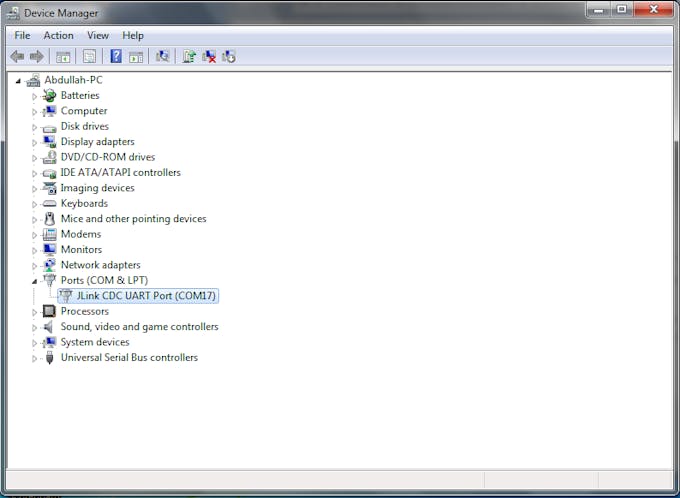Expand the Network adapters node arrow
680x498 pixels.
click(34, 266)
